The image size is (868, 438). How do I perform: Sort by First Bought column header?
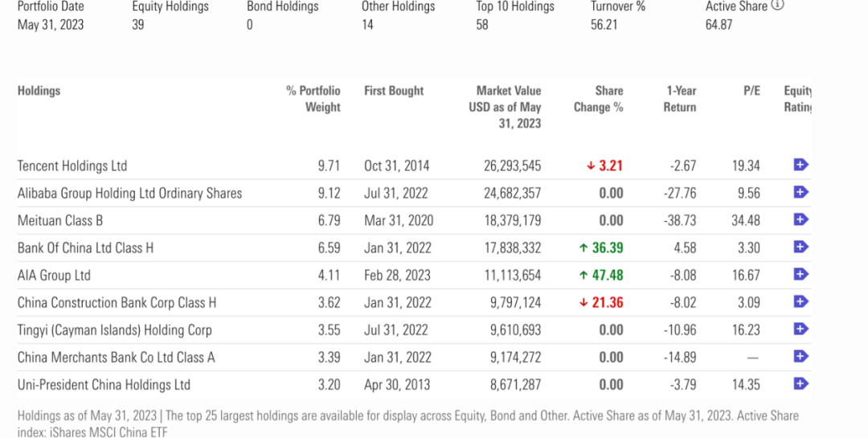394,91
